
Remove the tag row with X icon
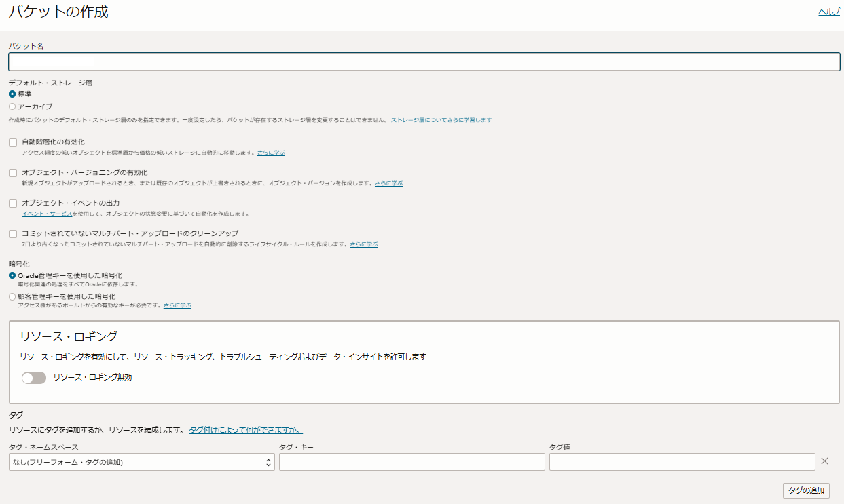tap(825, 461)
